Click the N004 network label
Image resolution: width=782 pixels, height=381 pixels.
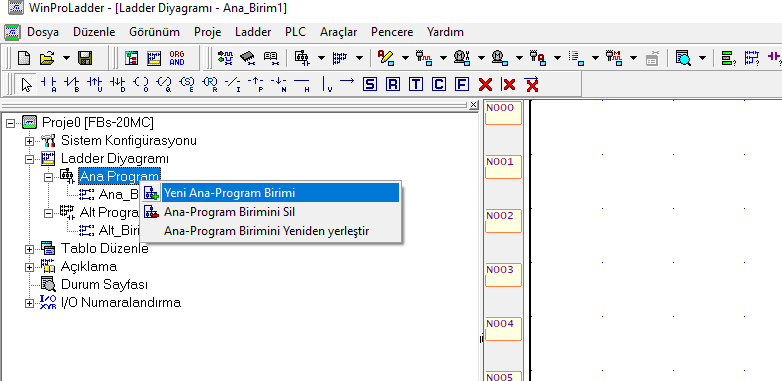coord(503,329)
